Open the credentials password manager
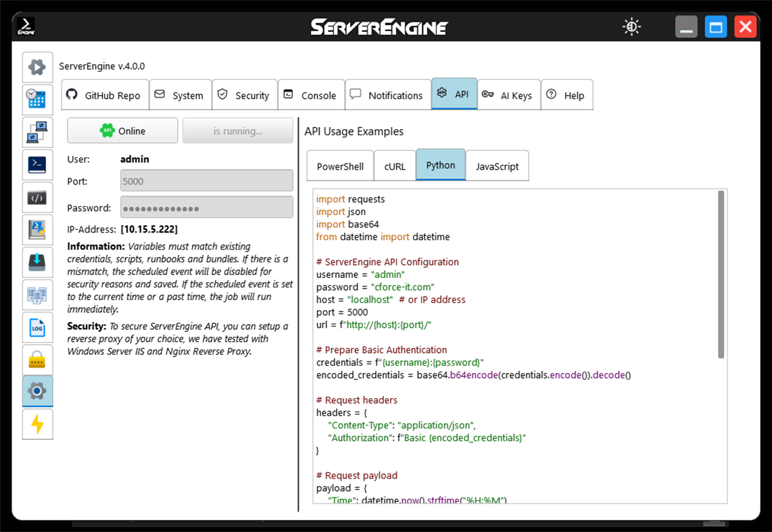Viewport: 772px width, 532px height. (37, 359)
